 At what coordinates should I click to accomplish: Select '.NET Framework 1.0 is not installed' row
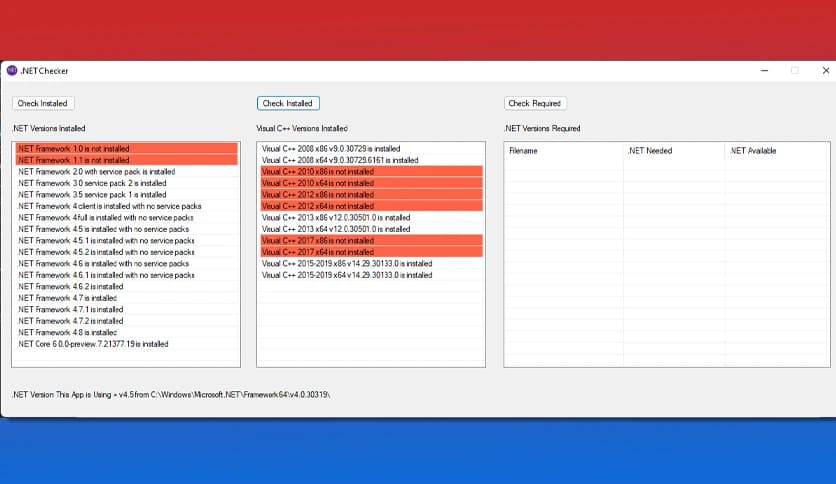tap(126, 148)
